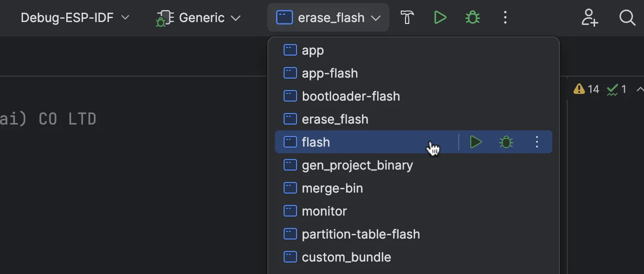644x274 pixels.
Task: Collapse the erase_flash run configuration dropdown
Action: pos(328,18)
